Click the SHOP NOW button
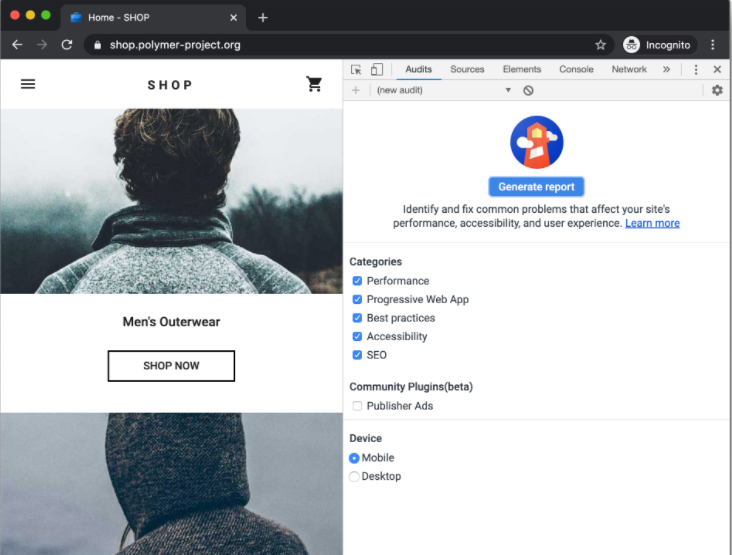Viewport: 732px width, 555px height. pyautogui.click(x=171, y=365)
